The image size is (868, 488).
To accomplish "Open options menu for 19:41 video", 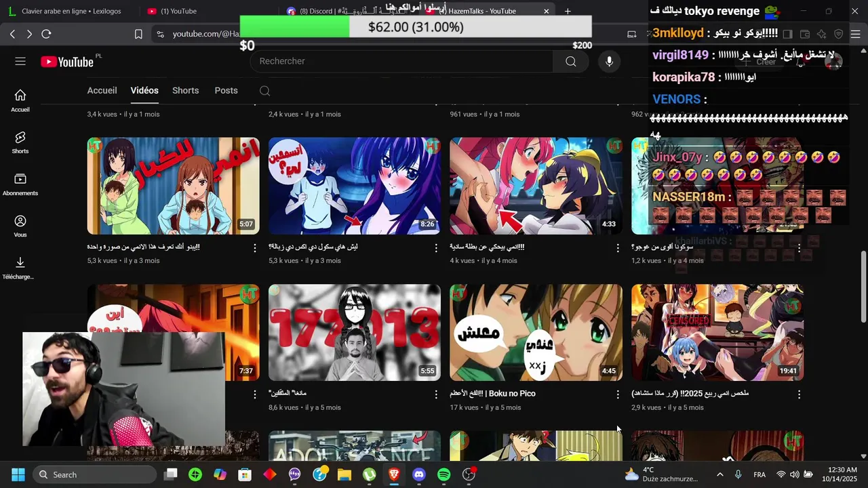I will coord(799,394).
